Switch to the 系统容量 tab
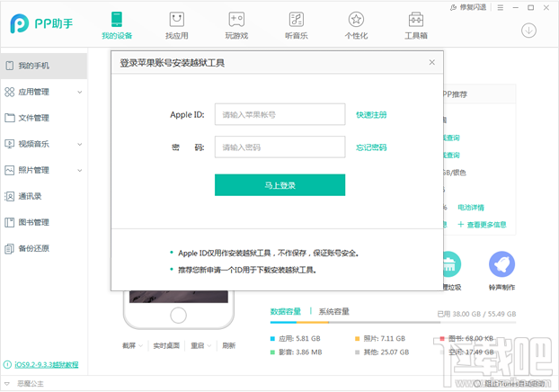 pyautogui.click(x=334, y=311)
